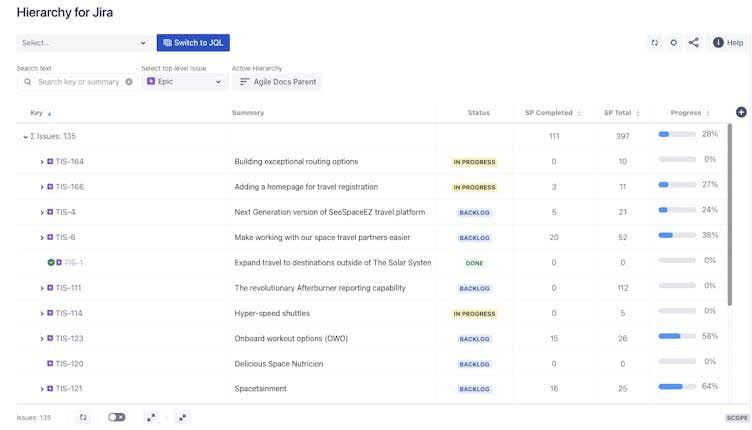The image size is (752, 430).
Task: Open issue key TIS-123
Action: coord(70,338)
